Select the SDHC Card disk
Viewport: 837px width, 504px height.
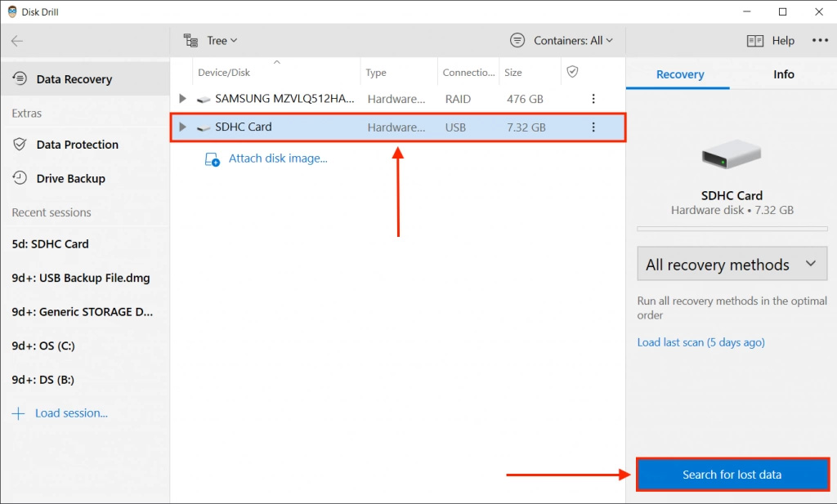(x=398, y=127)
